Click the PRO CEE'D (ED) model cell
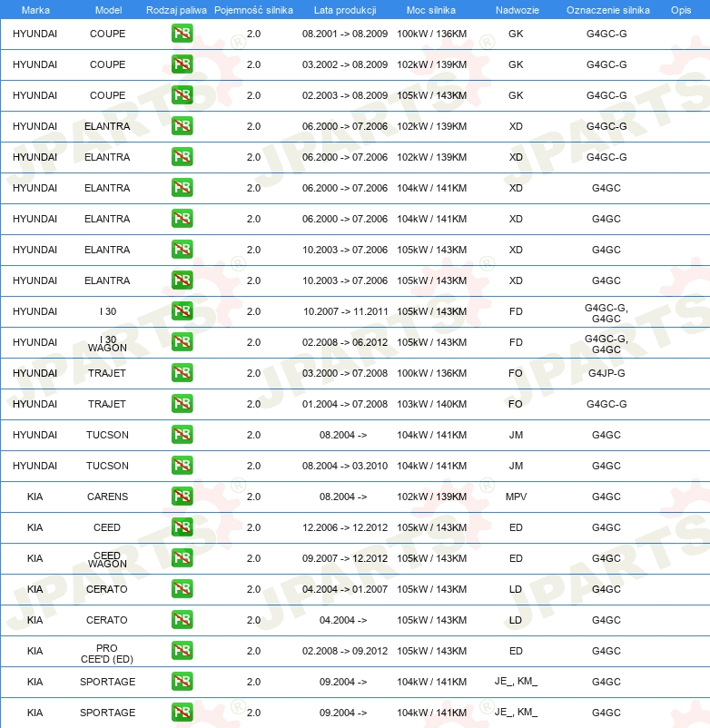Screen dimensions: 710x728 tap(107, 654)
